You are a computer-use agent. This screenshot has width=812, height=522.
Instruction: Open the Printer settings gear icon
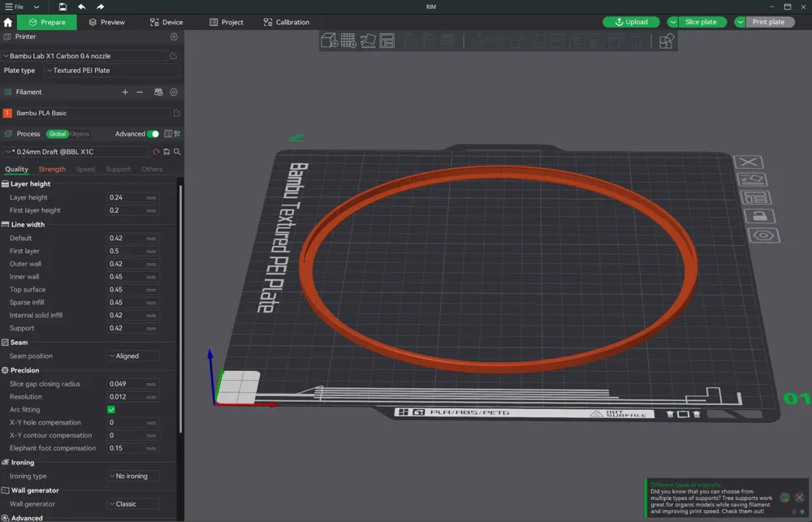174,37
